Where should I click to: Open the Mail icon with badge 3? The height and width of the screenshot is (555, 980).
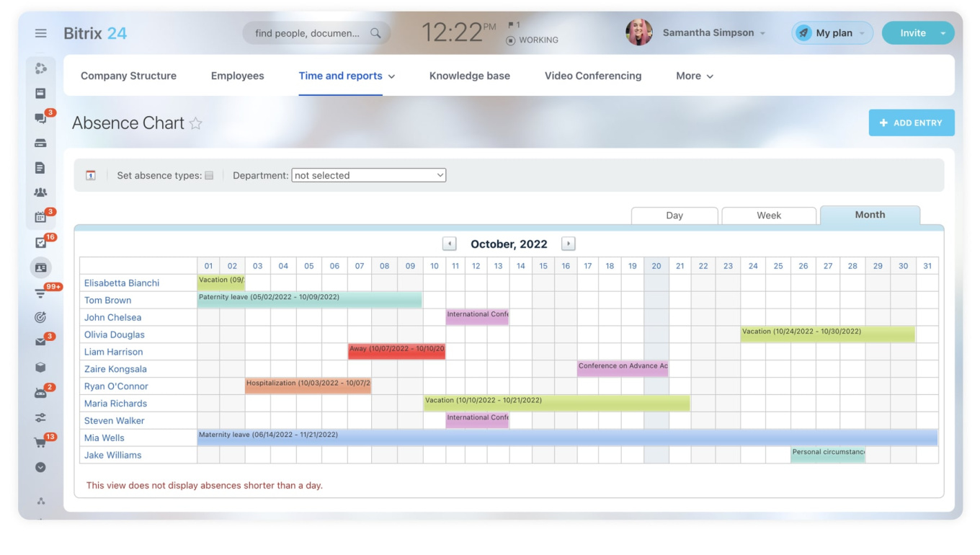41,342
